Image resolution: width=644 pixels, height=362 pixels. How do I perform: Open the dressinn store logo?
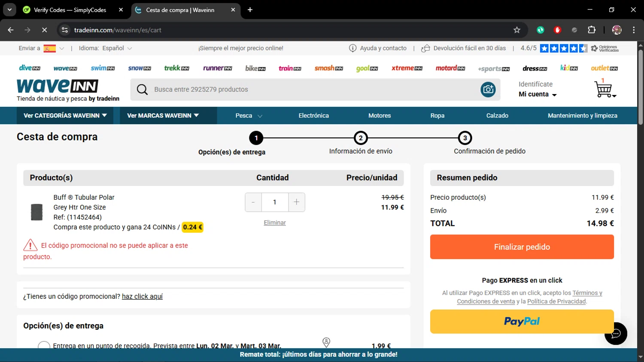[535, 68]
